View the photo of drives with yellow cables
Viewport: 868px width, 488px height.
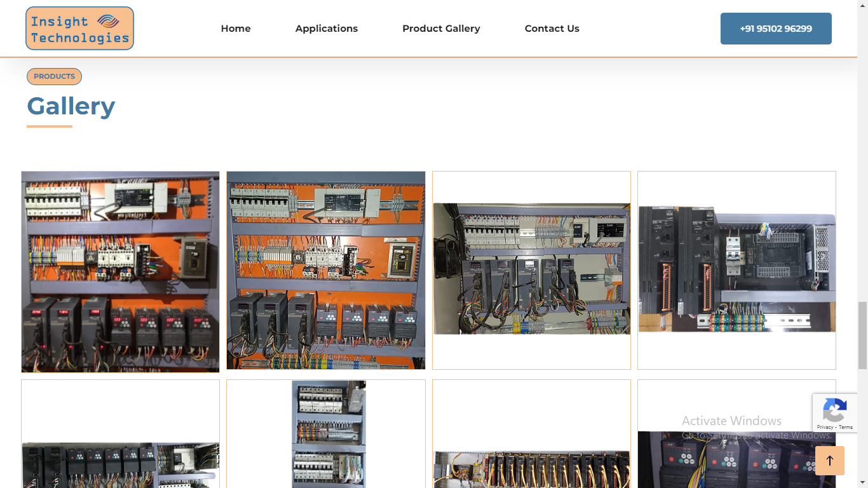point(531,469)
